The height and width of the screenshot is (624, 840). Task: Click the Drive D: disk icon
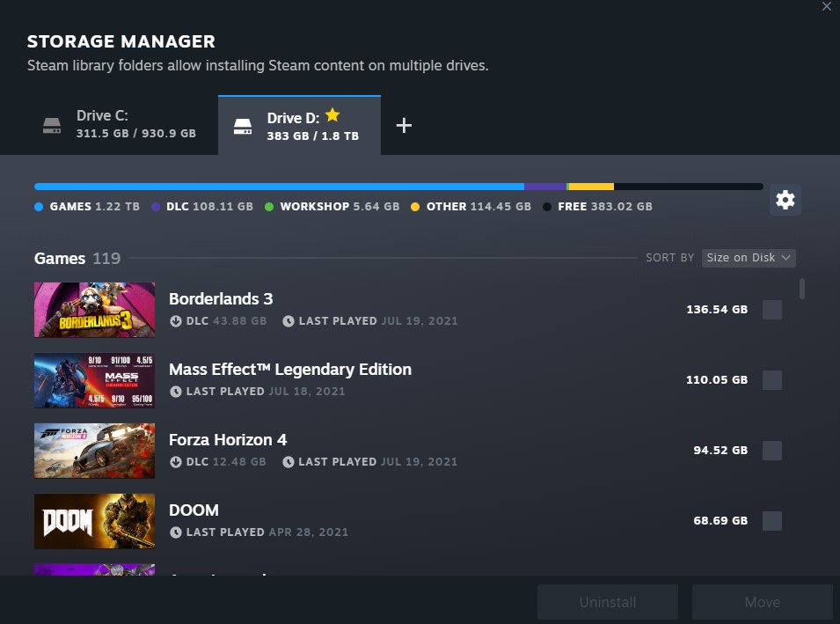click(243, 127)
